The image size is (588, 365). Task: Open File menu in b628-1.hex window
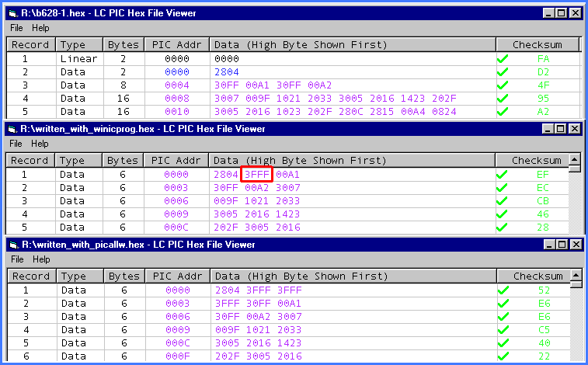16,28
